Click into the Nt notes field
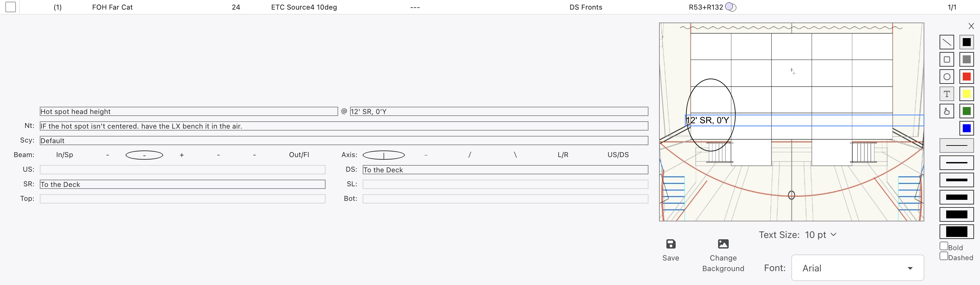This screenshot has width=980, height=285. point(343,126)
